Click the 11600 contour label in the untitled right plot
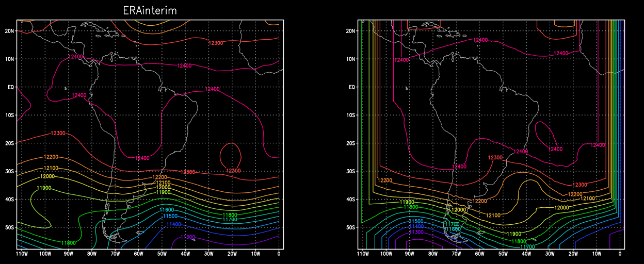Image resolution: width=644 pixels, height=264 pixels. coord(454,229)
